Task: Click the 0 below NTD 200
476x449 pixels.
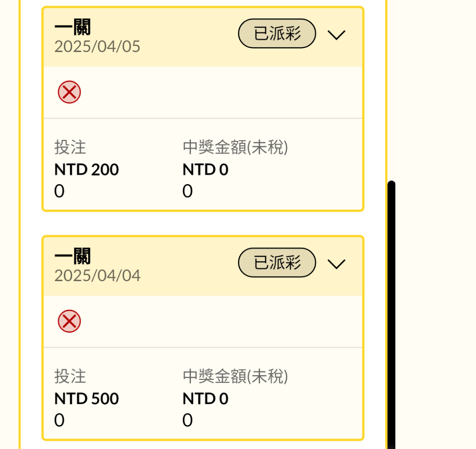Action: click(59, 191)
